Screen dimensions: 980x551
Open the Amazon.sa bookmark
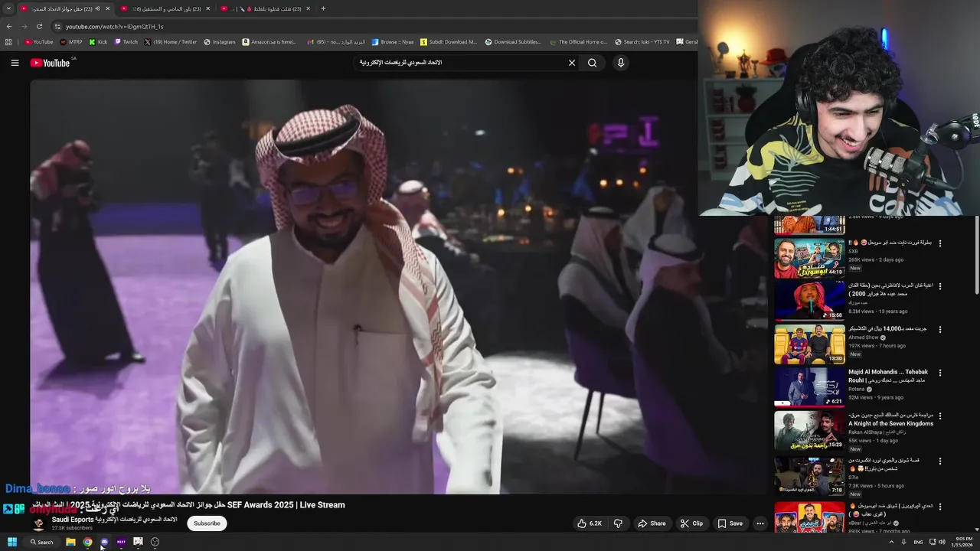coord(269,42)
